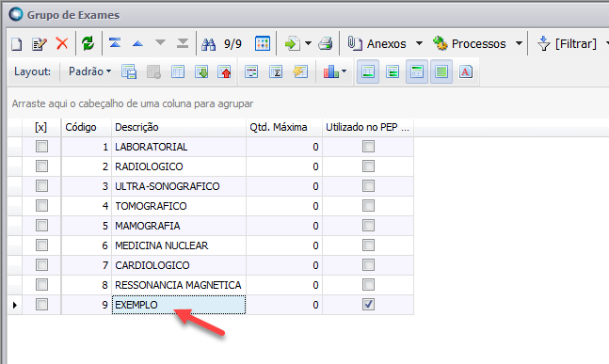This screenshot has height=364, width=609.
Task: Click the window app logo icon
Action: point(16,14)
